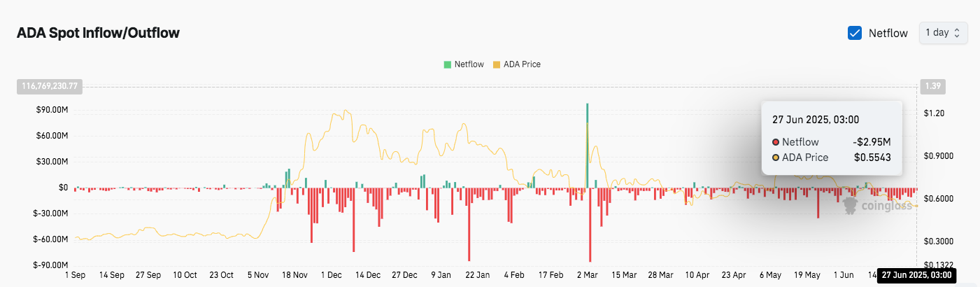This screenshot has width=980, height=287.
Task: Click the $-30.00M y-axis label
Action: coord(52,213)
